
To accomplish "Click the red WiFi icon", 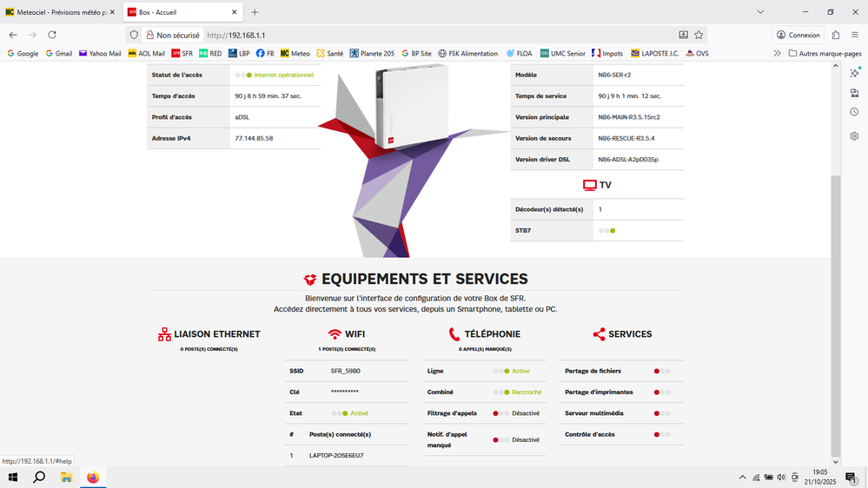I will pyautogui.click(x=335, y=334).
